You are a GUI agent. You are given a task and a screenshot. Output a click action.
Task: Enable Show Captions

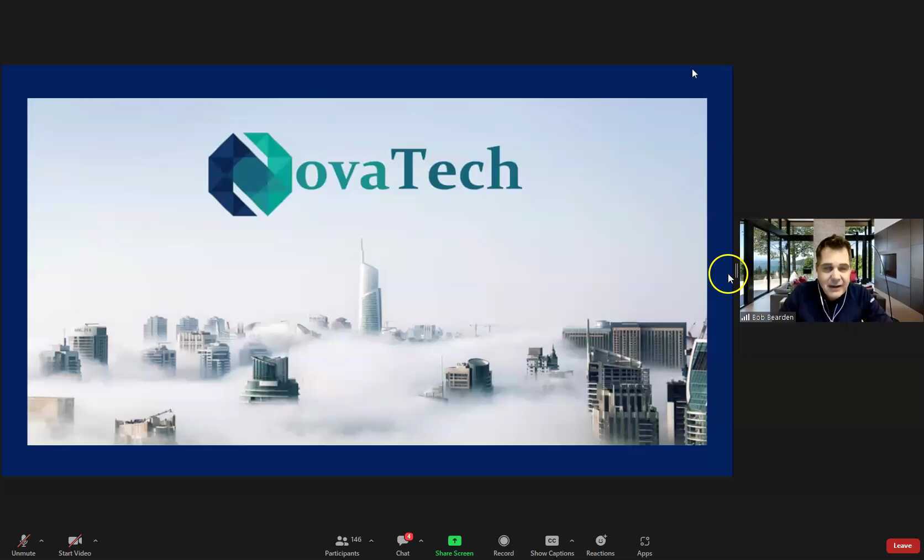[x=551, y=545]
